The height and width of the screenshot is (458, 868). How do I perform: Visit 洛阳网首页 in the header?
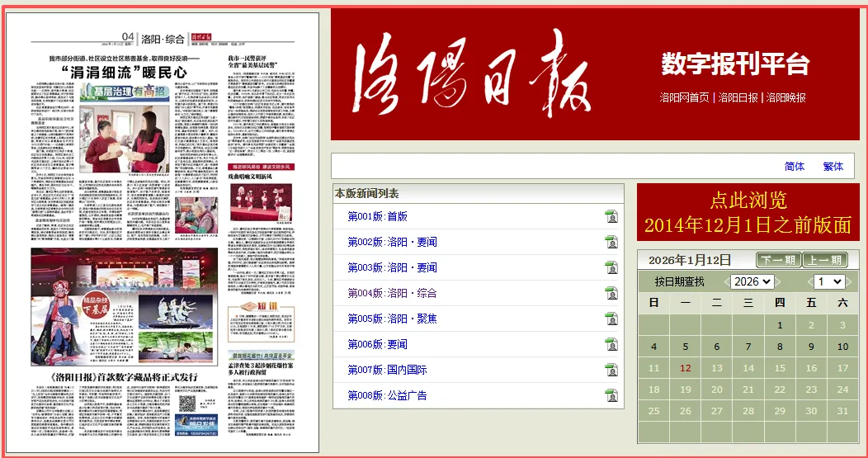coord(684,97)
